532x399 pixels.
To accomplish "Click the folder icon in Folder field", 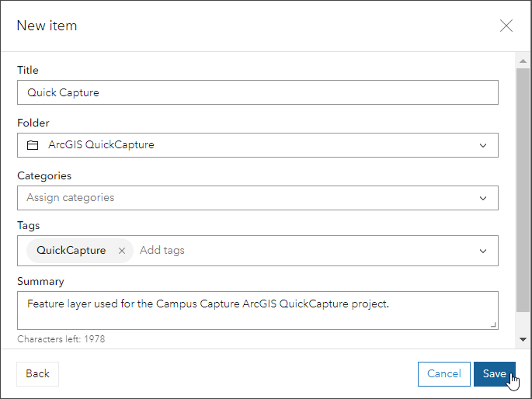I will (x=33, y=145).
